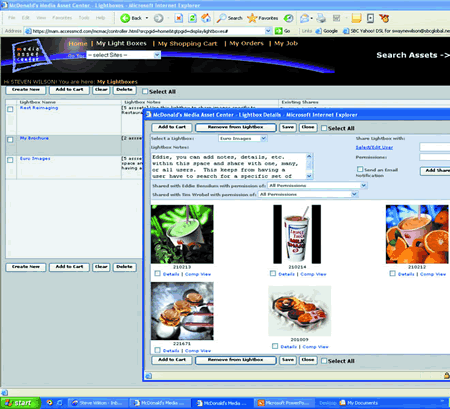Open My Orders tab
This screenshot has height=409, width=450.
(x=246, y=43)
